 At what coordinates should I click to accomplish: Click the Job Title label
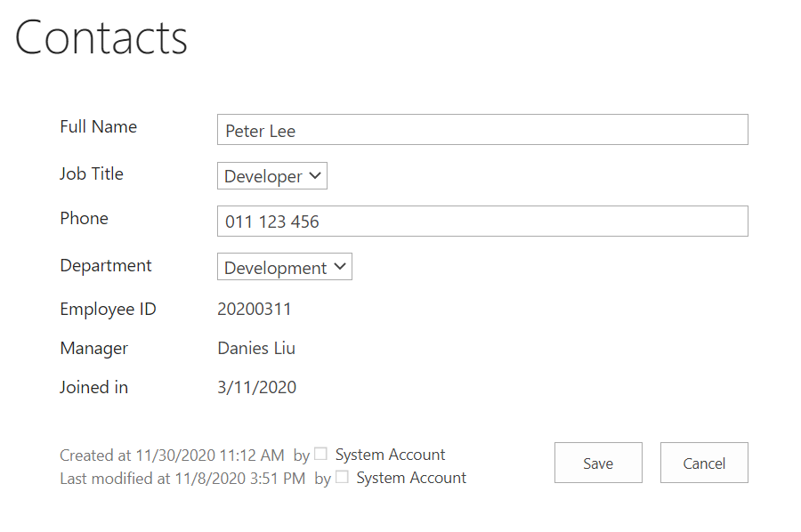click(92, 173)
